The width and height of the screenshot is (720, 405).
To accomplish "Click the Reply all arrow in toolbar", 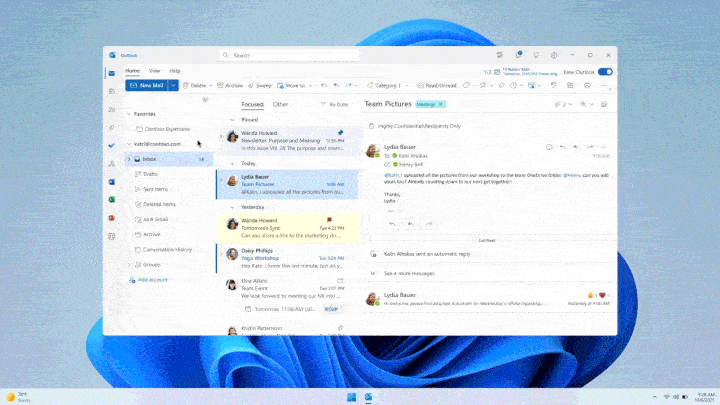I will 336,85.
